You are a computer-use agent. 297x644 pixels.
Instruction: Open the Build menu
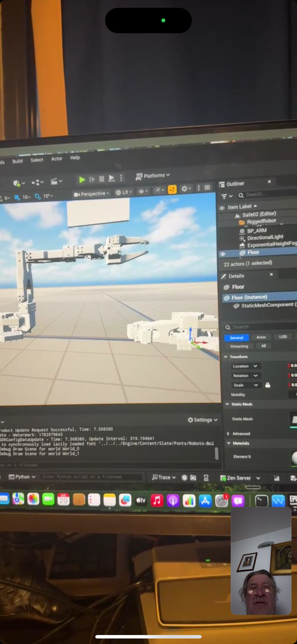click(x=17, y=161)
